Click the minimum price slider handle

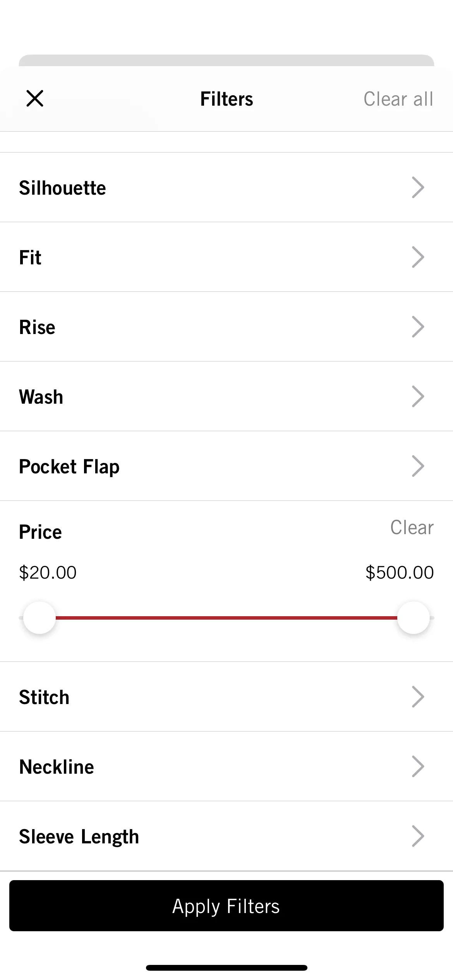[39, 618]
